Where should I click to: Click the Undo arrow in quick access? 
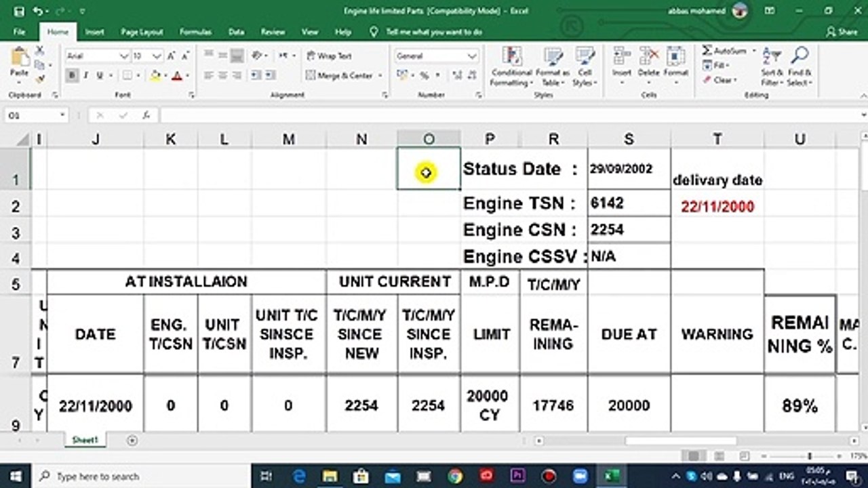tap(37, 12)
